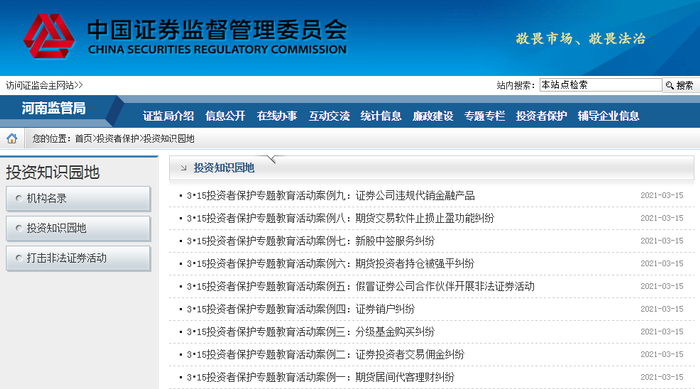Click the 投资知识园地 content panel heading
700x389 pixels.
[224, 168]
